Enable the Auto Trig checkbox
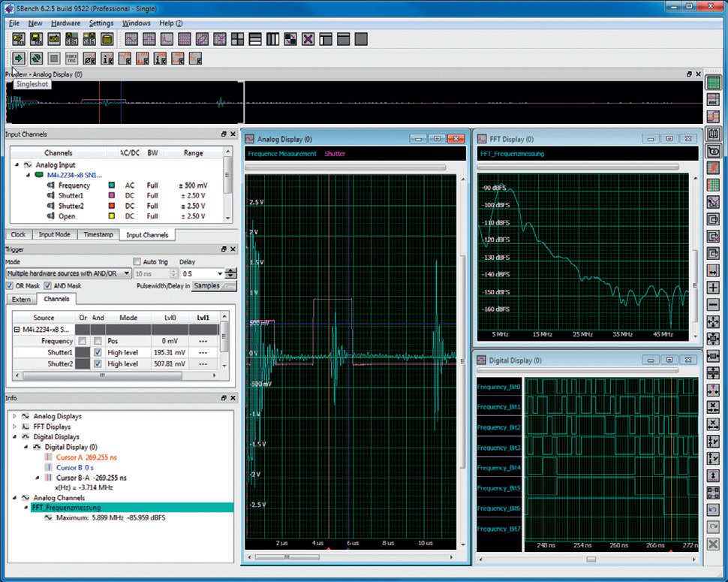 pyautogui.click(x=137, y=261)
